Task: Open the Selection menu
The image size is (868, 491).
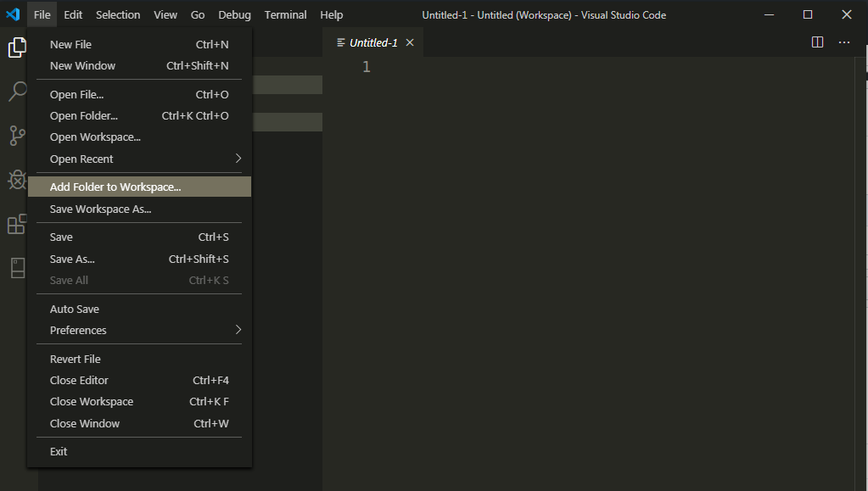Action: click(x=118, y=15)
